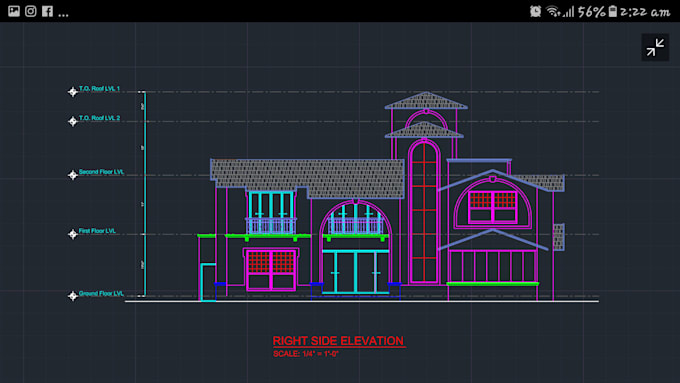
Task: Tap the 2:22 am clock
Action: pyautogui.click(x=645, y=12)
